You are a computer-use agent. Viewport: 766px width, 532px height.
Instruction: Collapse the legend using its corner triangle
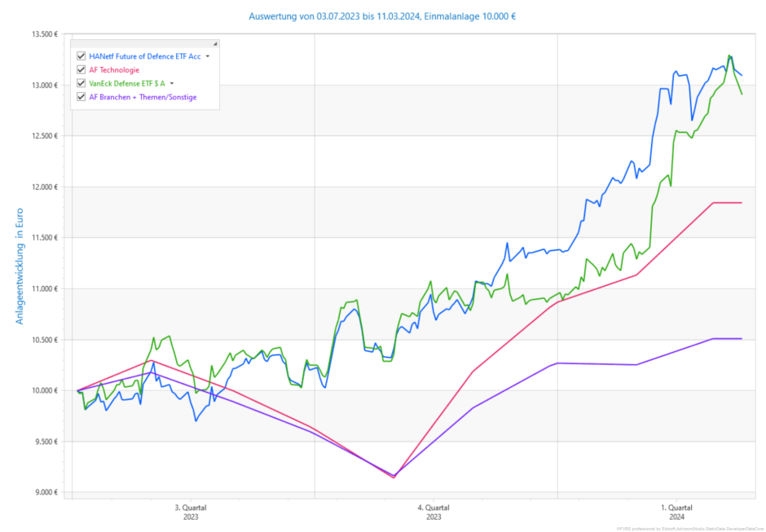[x=215, y=43]
